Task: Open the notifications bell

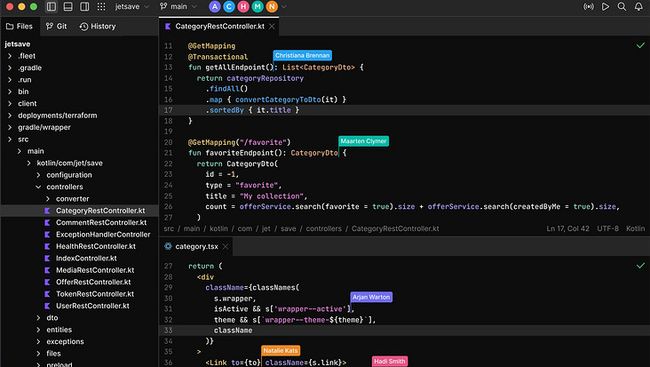Action: pyautogui.click(x=638, y=7)
